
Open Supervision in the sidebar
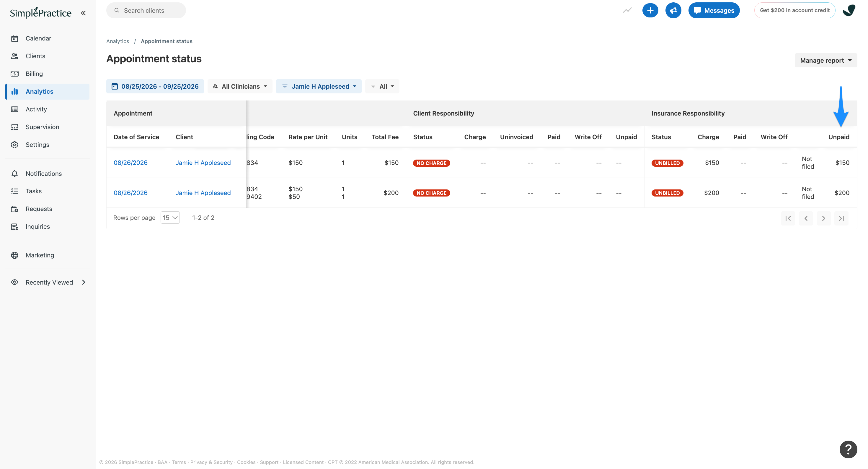pos(48,127)
